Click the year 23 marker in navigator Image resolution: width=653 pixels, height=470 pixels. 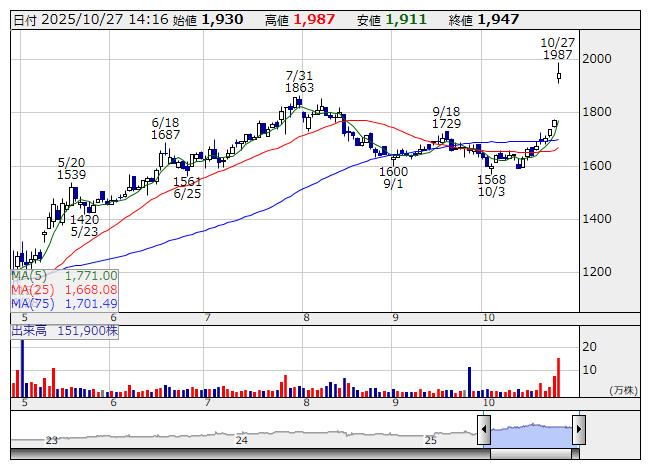(x=52, y=440)
